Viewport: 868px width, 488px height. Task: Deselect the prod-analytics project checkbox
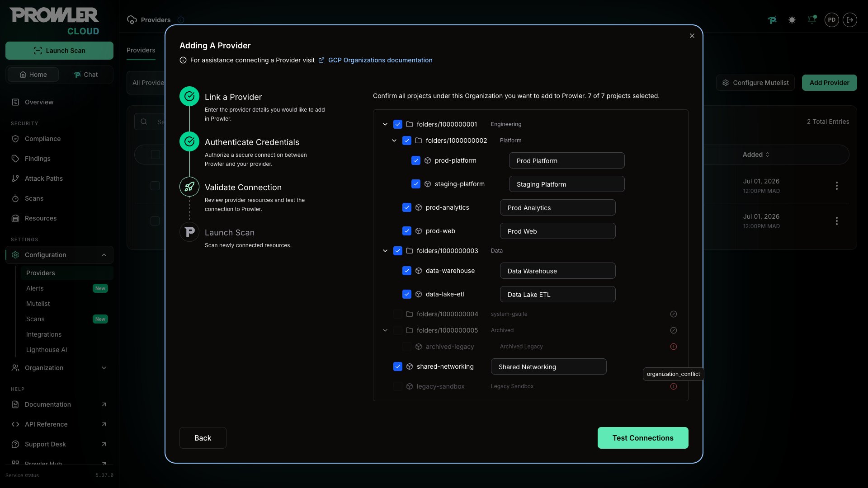point(406,207)
